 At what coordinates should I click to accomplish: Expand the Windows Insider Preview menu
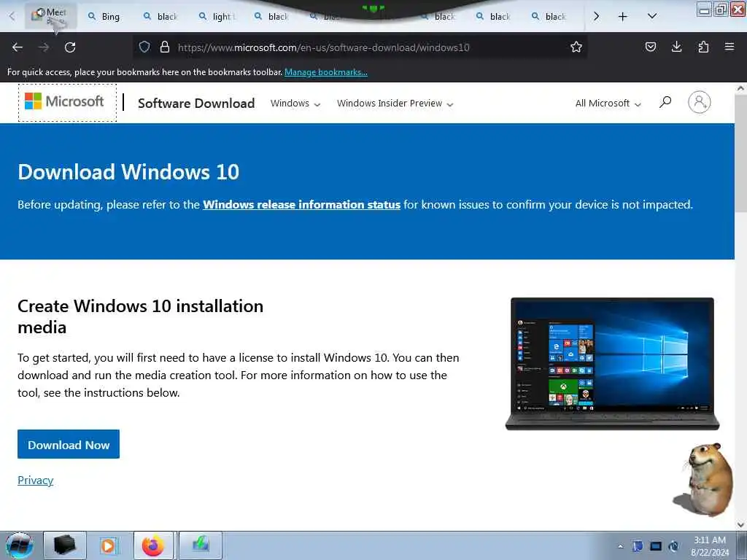click(x=395, y=104)
